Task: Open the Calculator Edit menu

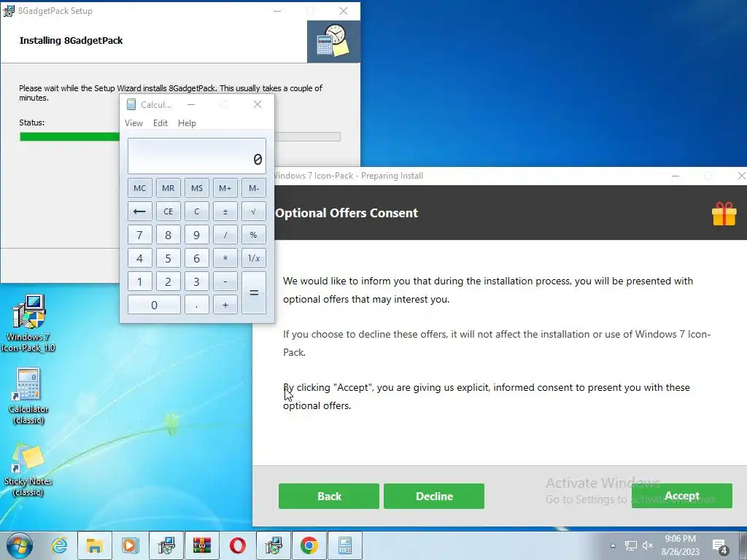Action: pyautogui.click(x=160, y=122)
